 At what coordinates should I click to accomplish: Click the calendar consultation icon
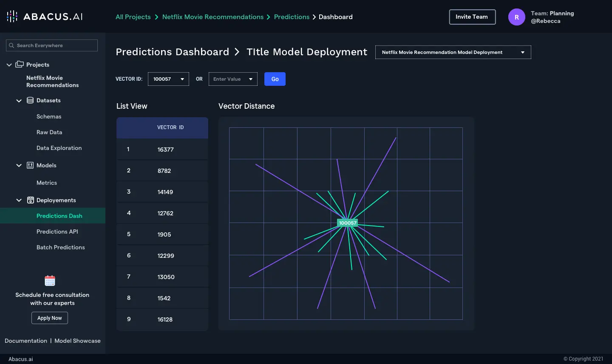pyautogui.click(x=50, y=281)
